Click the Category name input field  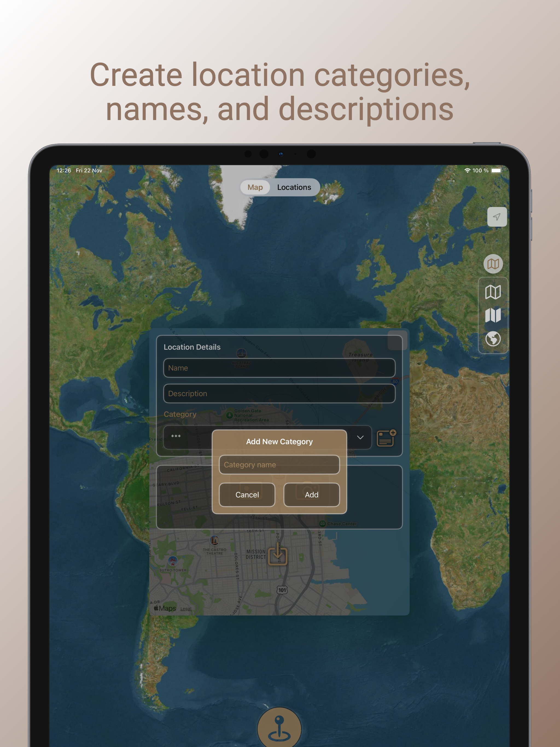(279, 465)
